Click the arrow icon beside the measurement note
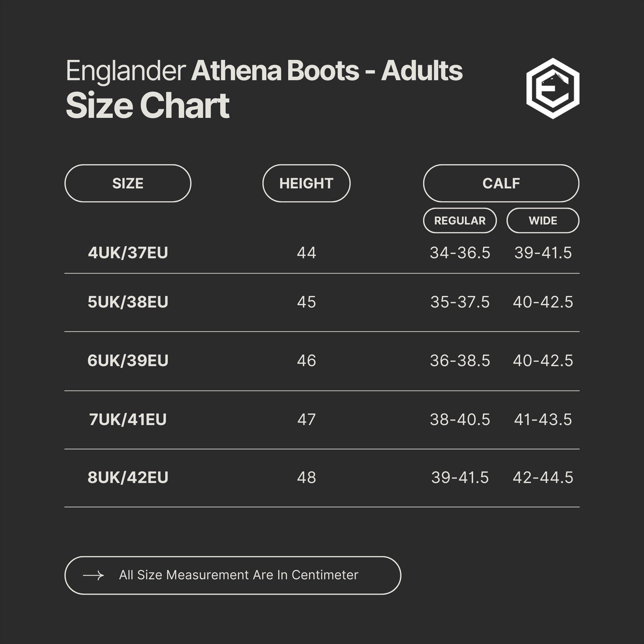This screenshot has width=644, height=644. pos(93,575)
